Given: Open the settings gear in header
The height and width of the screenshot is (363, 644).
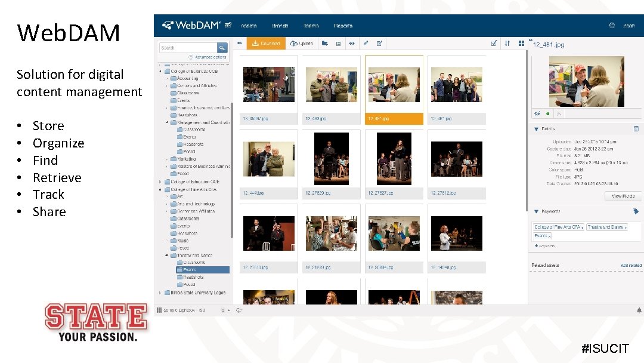Looking at the screenshot, I should click(x=612, y=26).
